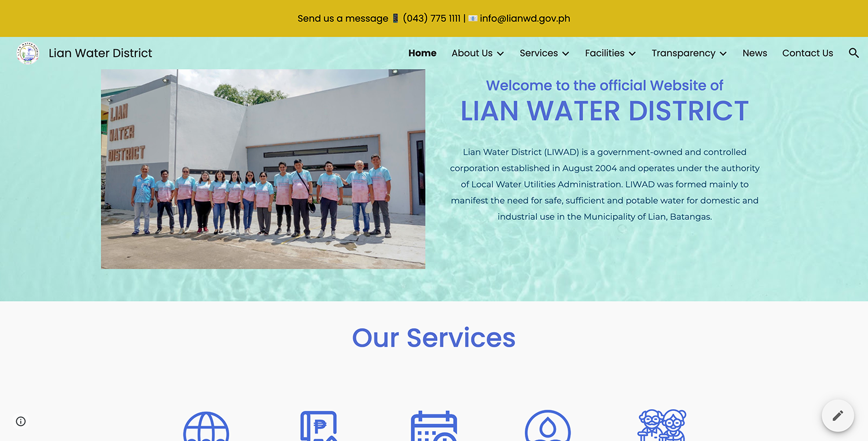This screenshot has width=868, height=441.
Task: Select the senior citizens service icon
Action: coord(662,425)
